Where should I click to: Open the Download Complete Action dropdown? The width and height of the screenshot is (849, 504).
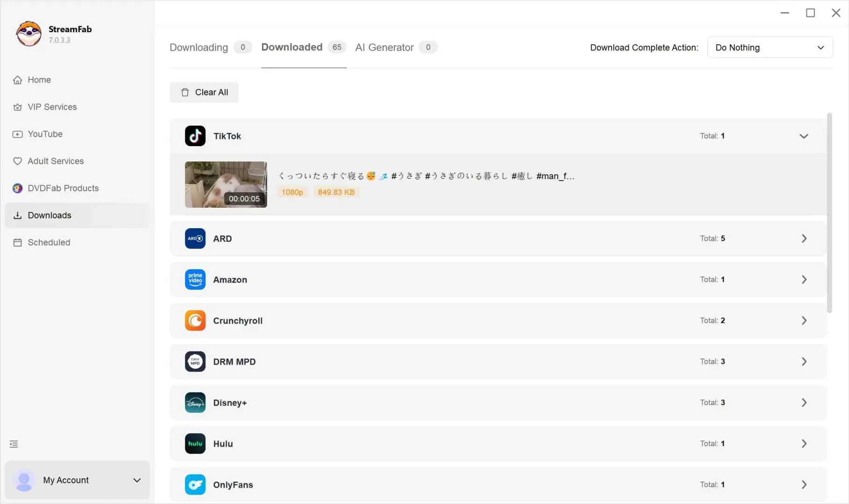pyautogui.click(x=770, y=48)
